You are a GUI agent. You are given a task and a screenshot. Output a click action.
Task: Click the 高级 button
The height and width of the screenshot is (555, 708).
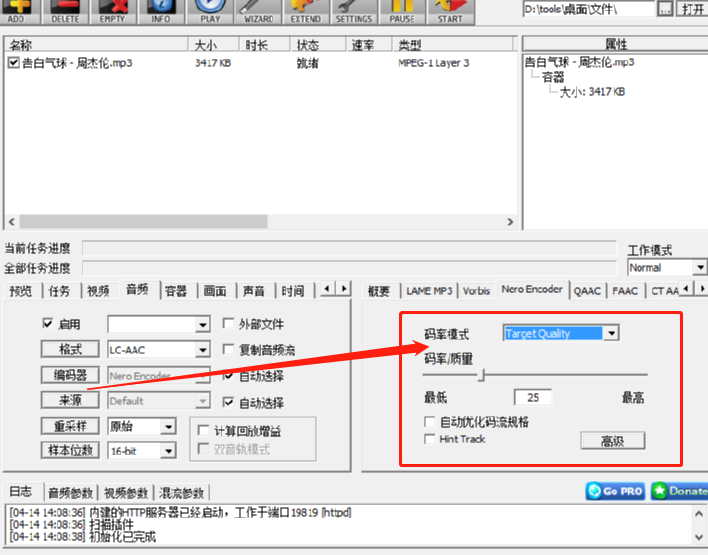[x=613, y=440]
